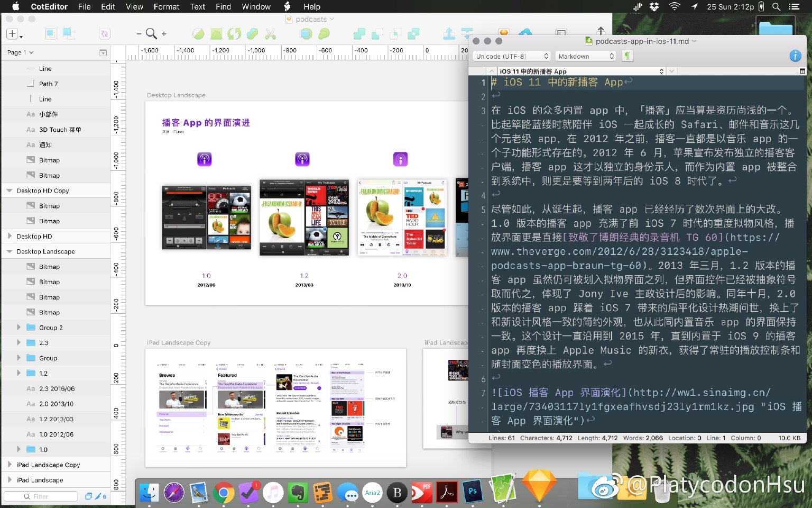Toggle the split editor view button
The height and width of the screenshot is (508, 812).
click(x=802, y=71)
